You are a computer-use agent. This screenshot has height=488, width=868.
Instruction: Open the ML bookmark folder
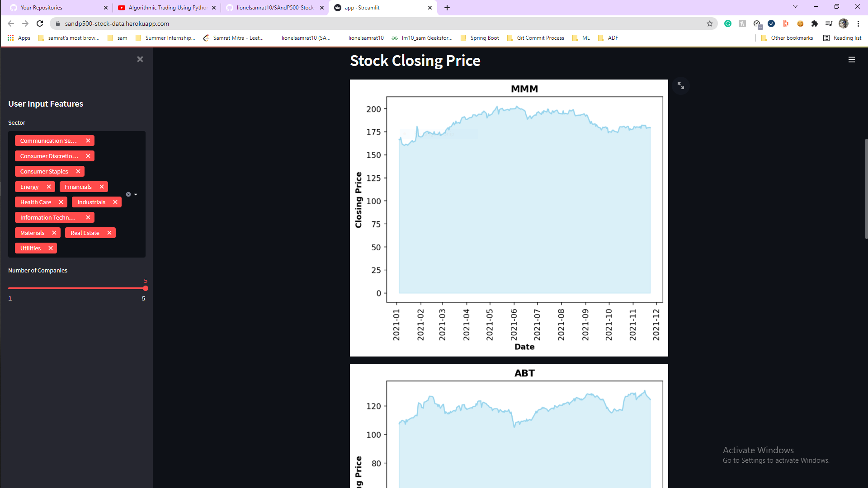(x=581, y=38)
